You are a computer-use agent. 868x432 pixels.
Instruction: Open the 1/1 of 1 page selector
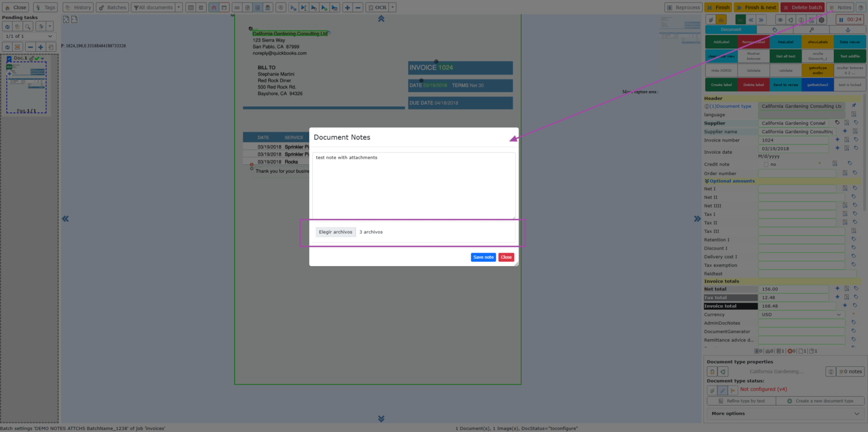(28, 37)
